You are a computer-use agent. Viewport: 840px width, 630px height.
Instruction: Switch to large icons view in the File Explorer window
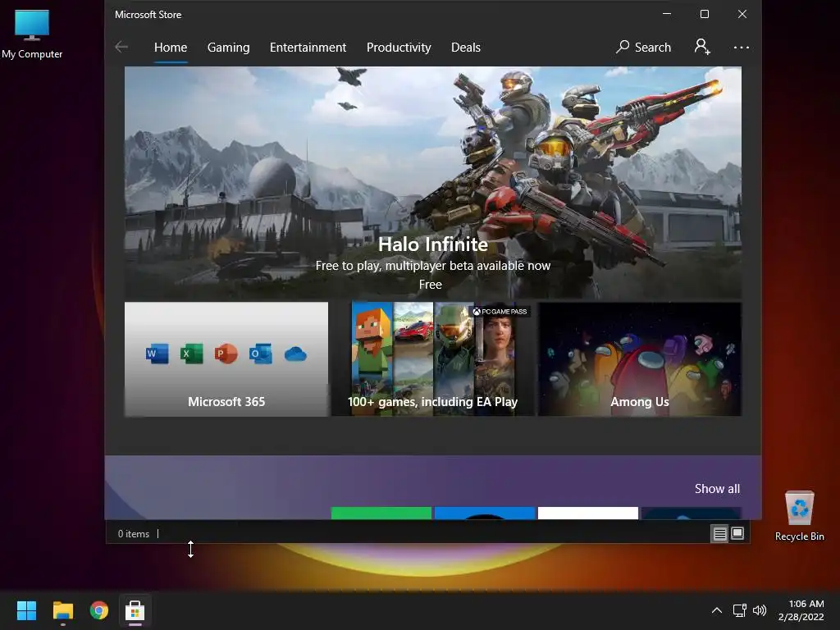[737, 533]
